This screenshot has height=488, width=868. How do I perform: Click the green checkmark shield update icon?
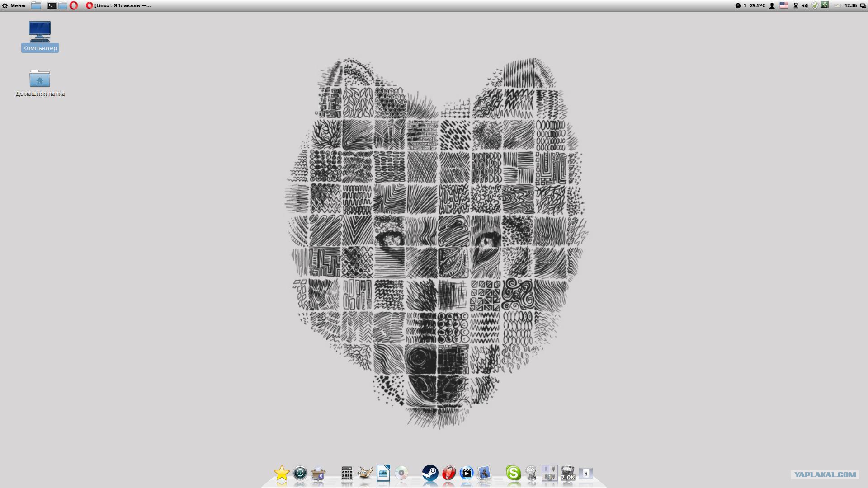(815, 5)
